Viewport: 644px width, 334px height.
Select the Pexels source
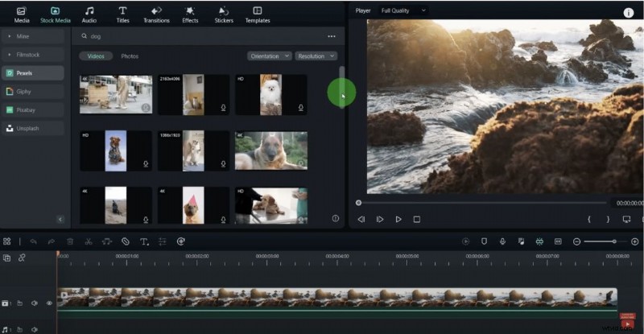click(33, 73)
